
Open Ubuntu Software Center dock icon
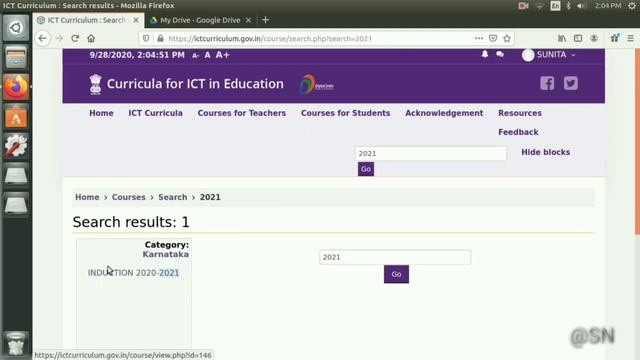point(16,117)
